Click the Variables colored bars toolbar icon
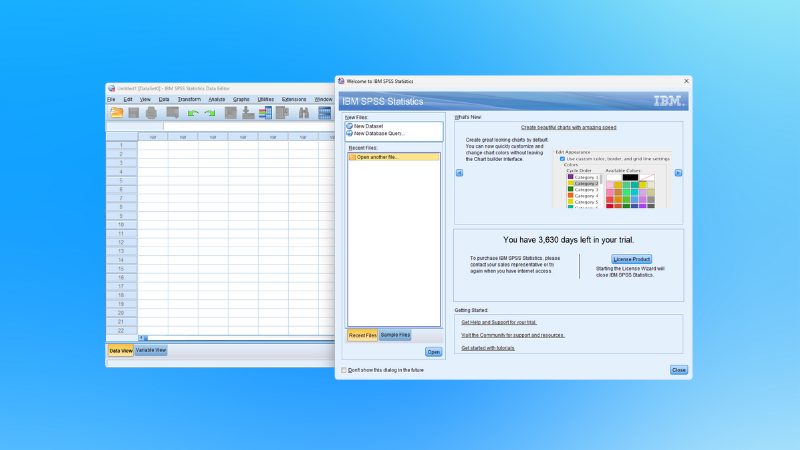Viewport: 800px width, 450px height. [x=265, y=113]
